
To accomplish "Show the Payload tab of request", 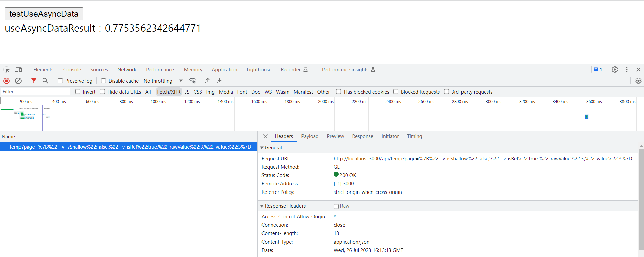I will click(310, 136).
